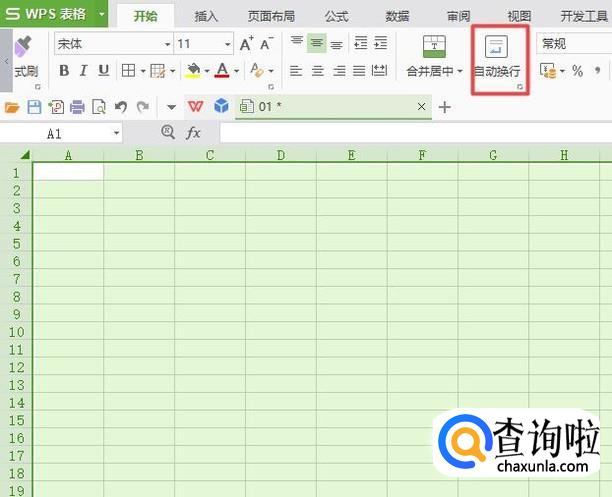Click 自动换行 wrap text button
The width and height of the screenshot is (612, 497).
point(496,57)
